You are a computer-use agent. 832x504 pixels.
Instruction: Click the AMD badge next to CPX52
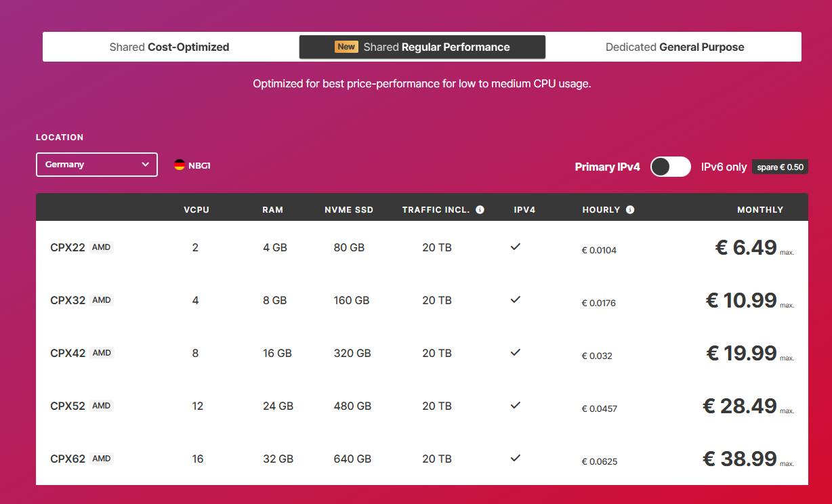(x=101, y=405)
